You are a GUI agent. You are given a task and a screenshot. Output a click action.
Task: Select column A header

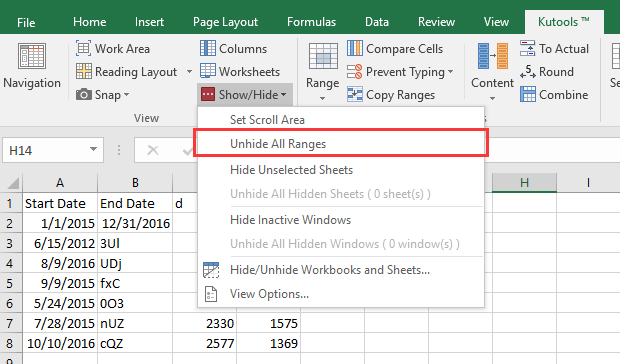pyautogui.click(x=60, y=183)
